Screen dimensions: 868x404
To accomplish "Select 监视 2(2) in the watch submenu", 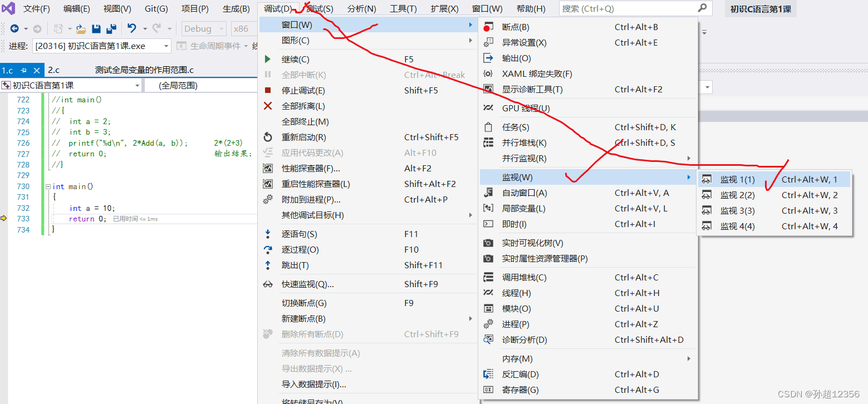I will [x=774, y=195].
